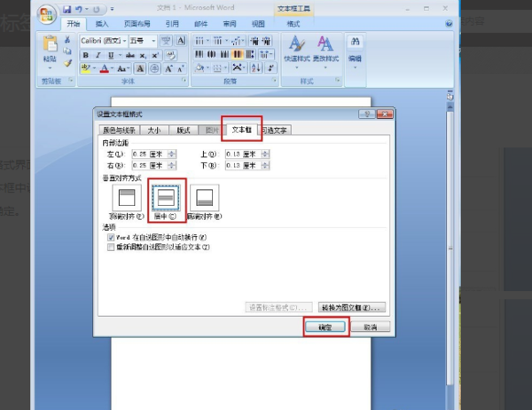The height and width of the screenshot is (410, 532).
Task: Open the 插入 ribbon tab
Action: pyautogui.click(x=102, y=24)
